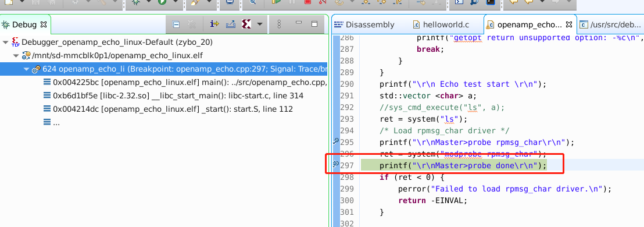
Task: Toggle Instruction Stepping Mode in Debug view
Action: (214, 24)
